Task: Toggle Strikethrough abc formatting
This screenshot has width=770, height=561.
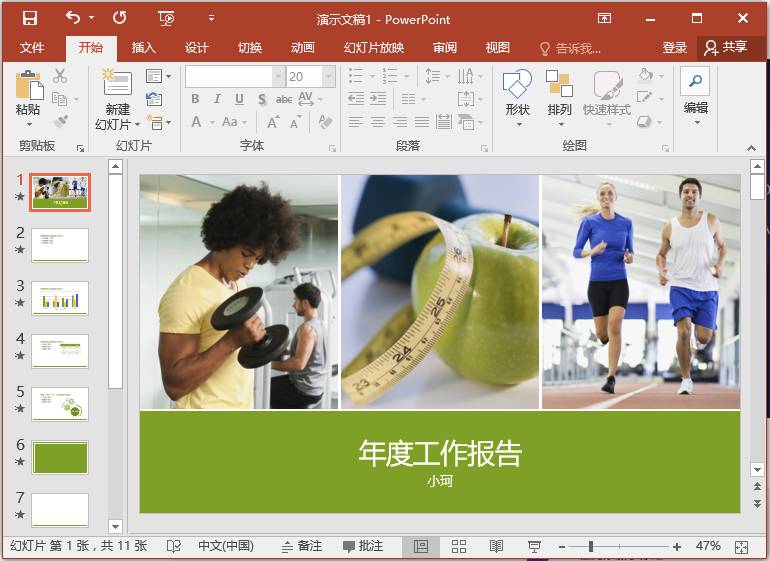Action: (284, 99)
